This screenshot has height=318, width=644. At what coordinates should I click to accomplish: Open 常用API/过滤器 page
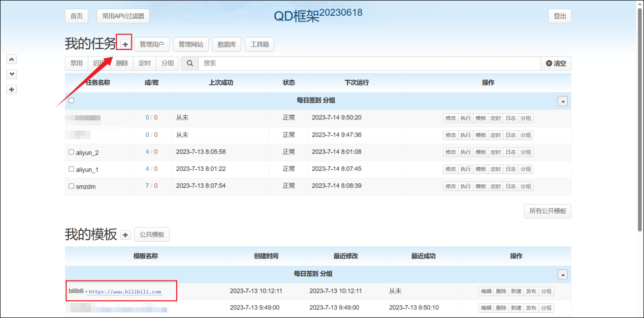tap(123, 16)
